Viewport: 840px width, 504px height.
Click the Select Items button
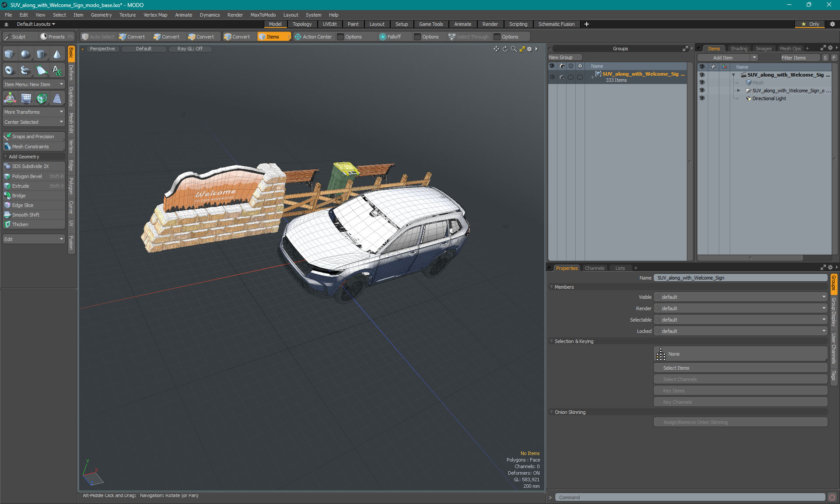740,368
